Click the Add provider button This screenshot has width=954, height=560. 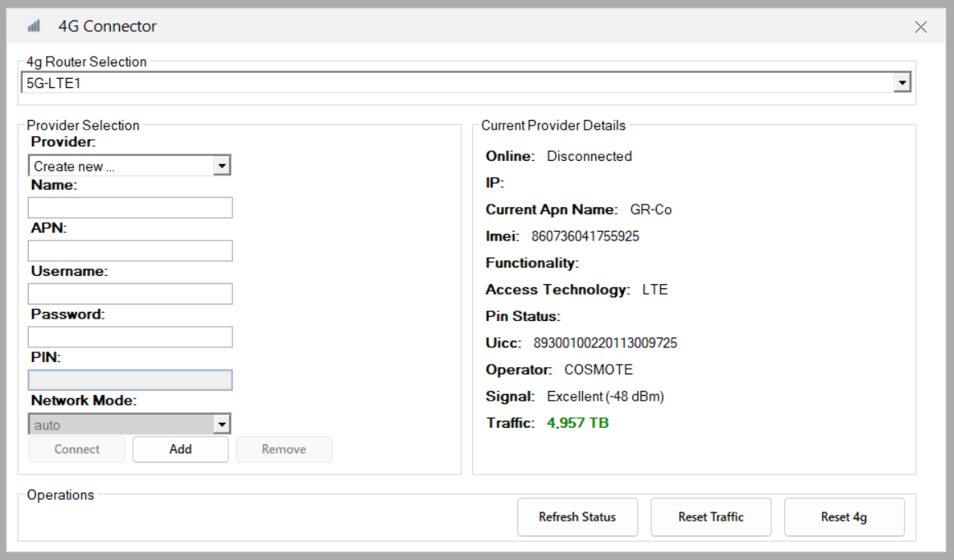181,449
